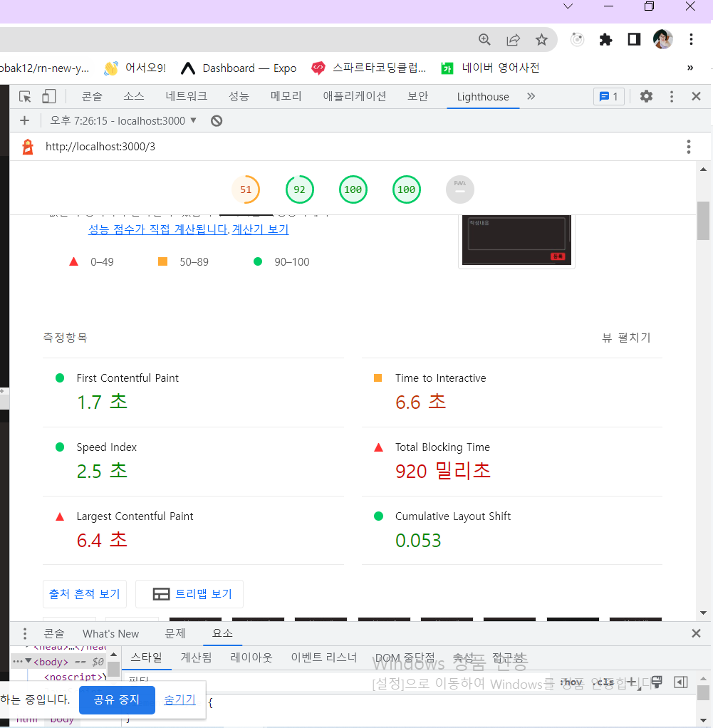713x728 pixels.
Task: Click the Time to Interactive metric
Action: pos(512,392)
